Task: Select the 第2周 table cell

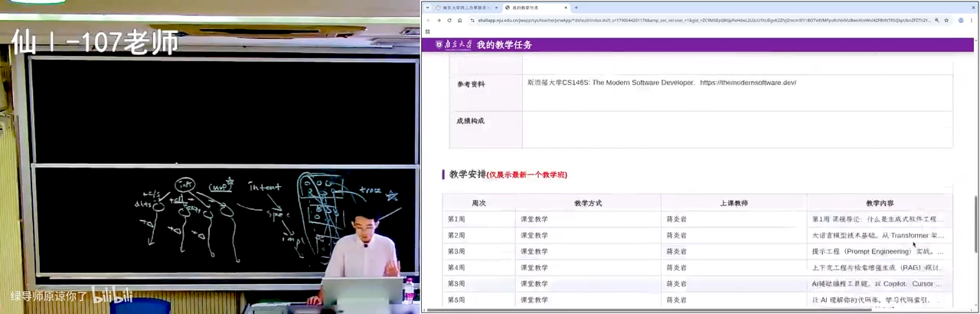Action: tap(479, 235)
